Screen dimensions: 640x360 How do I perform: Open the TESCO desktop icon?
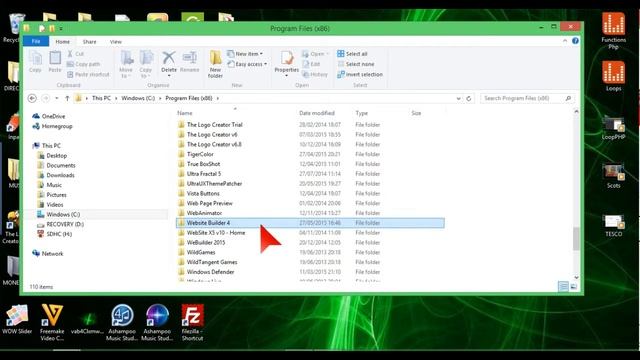tap(613, 226)
